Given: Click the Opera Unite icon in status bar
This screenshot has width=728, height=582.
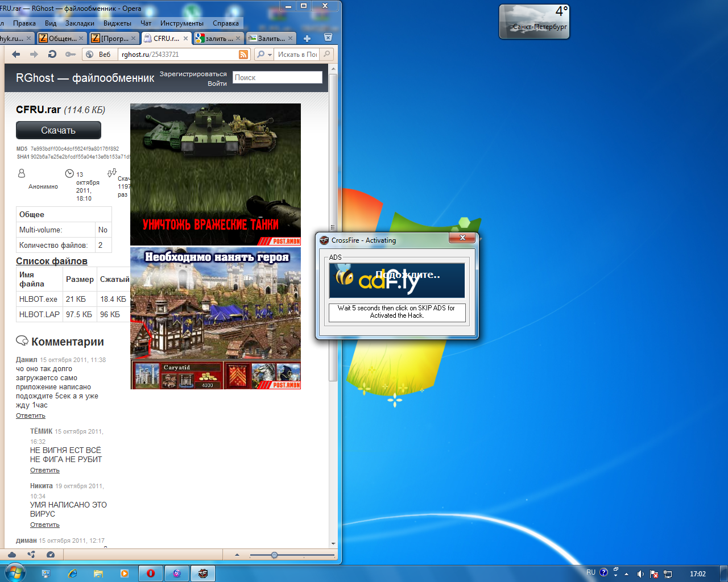Looking at the screenshot, I should 31,555.
